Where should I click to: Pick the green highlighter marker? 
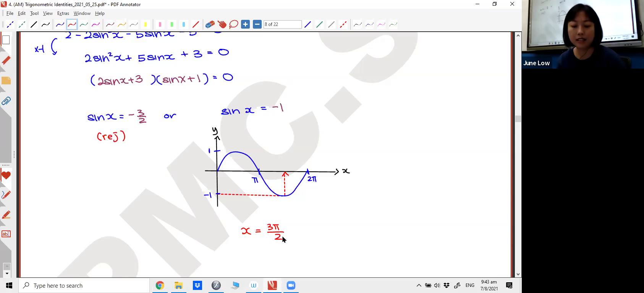point(172,24)
